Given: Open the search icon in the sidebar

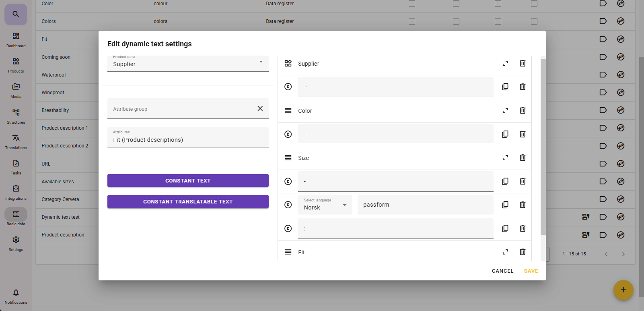Looking at the screenshot, I should (x=16, y=14).
